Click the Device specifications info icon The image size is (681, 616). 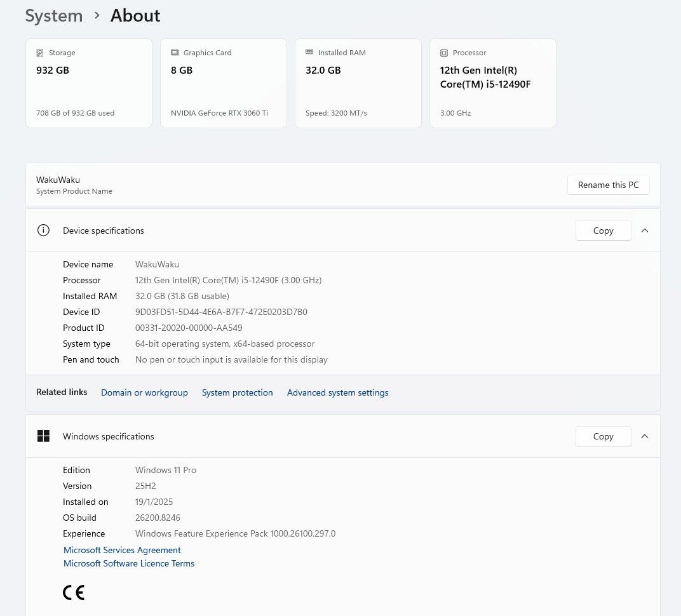43,230
